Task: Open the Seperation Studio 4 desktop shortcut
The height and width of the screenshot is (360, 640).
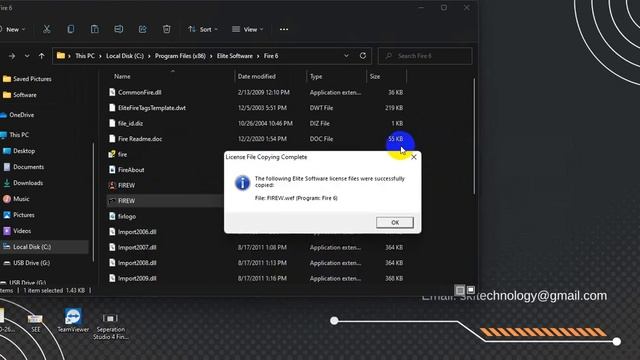Action: (x=111, y=326)
